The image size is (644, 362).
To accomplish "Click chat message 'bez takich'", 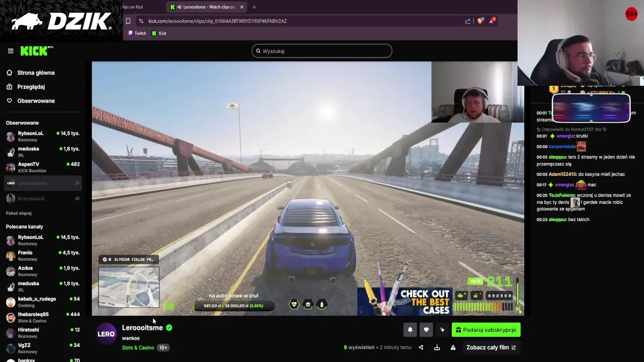I will 579,219.
